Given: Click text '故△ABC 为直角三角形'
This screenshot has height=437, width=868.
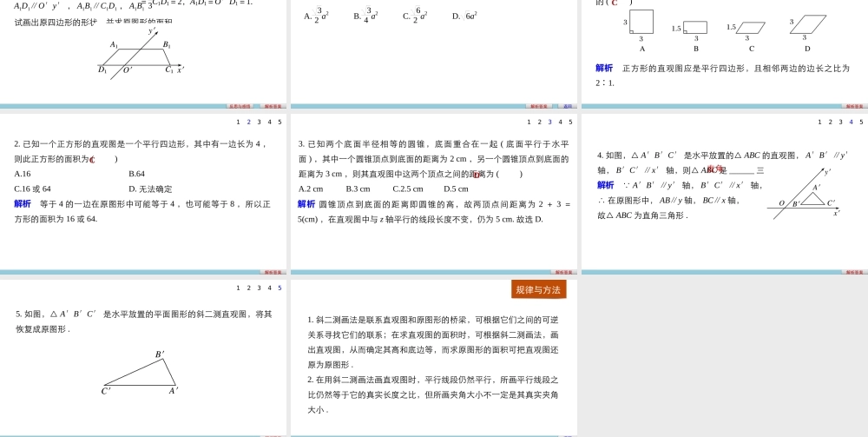Looking at the screenshot, I should [642, 215].
